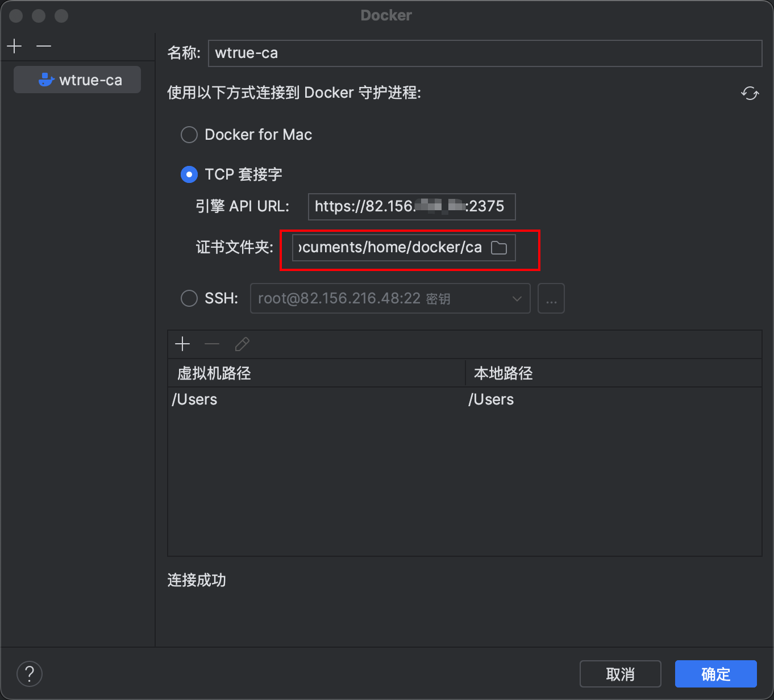Add a new Docker connection with plus icon

click(x=14, y=46)
